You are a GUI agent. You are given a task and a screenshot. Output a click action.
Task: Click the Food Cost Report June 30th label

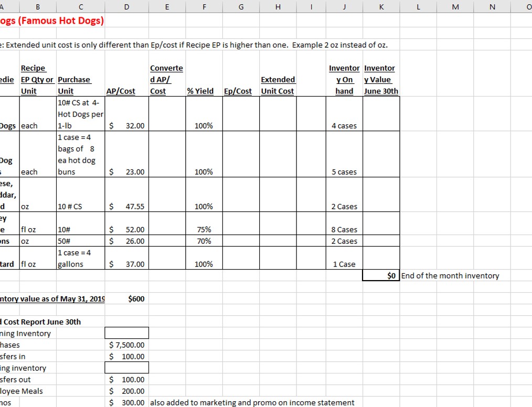pos(37,322)
